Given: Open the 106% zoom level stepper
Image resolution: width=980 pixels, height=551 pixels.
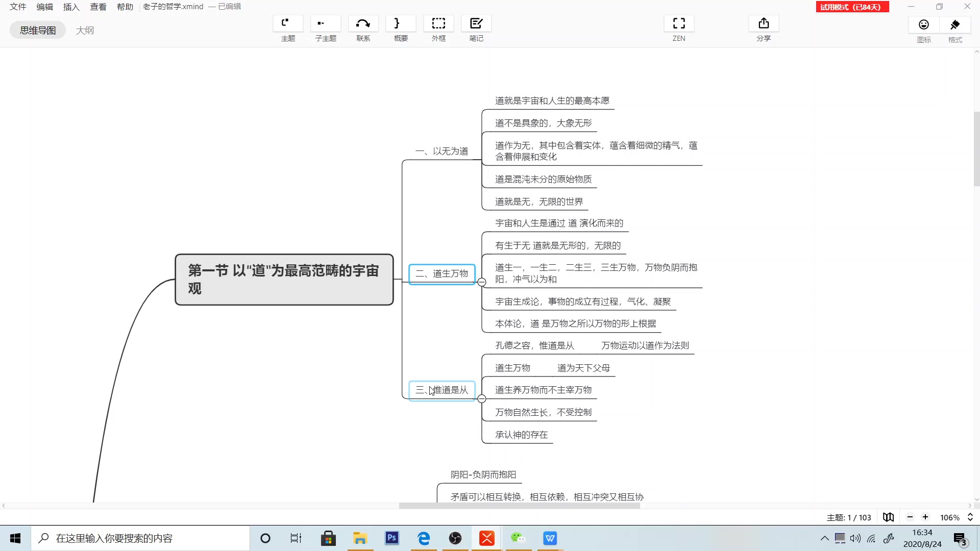Looking at the screenshot, I should (x=970, y=517).
